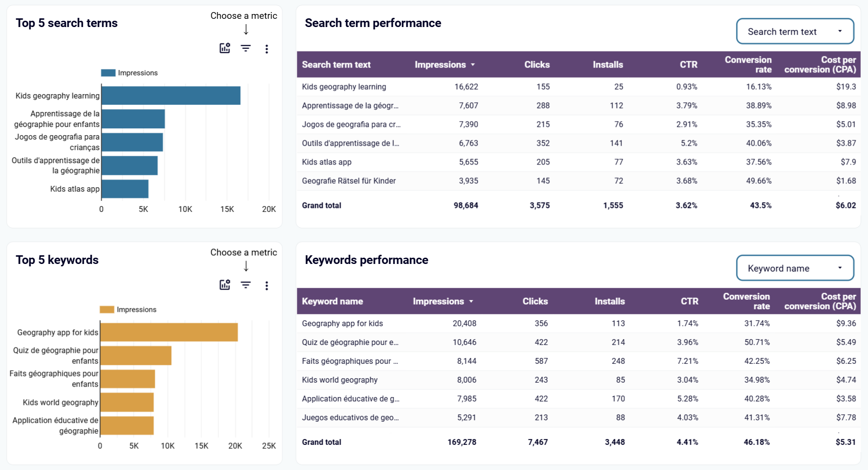Open the Search term text dropdown

[x=794, y=31]
